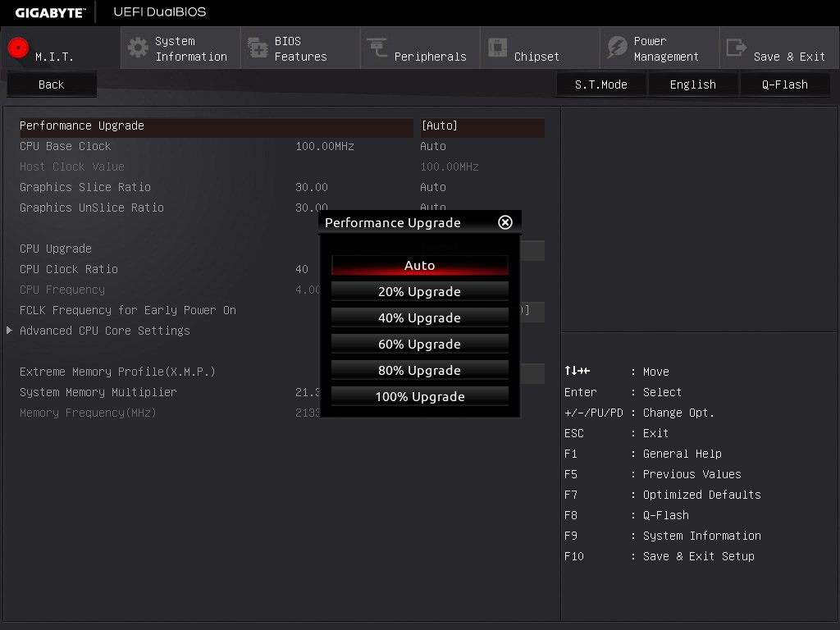Click the CPU Frequency label
This screenshot has height=630, width=840.
click(x=62, y=290)
